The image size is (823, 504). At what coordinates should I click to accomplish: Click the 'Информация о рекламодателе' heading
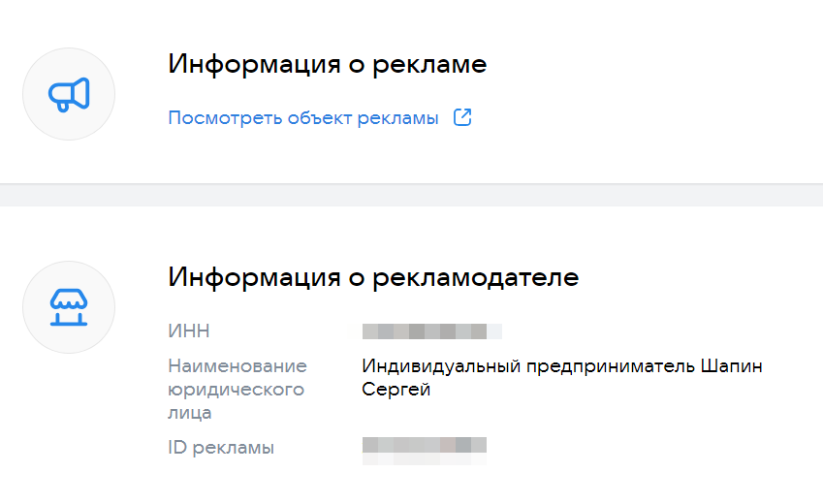pyautogui.click(x=373, y=277)
